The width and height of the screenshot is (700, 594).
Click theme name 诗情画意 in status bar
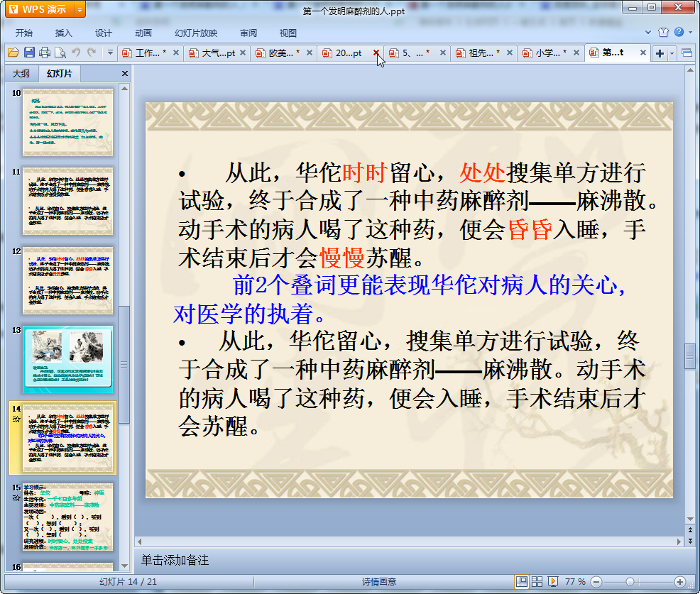click(379, 581)
